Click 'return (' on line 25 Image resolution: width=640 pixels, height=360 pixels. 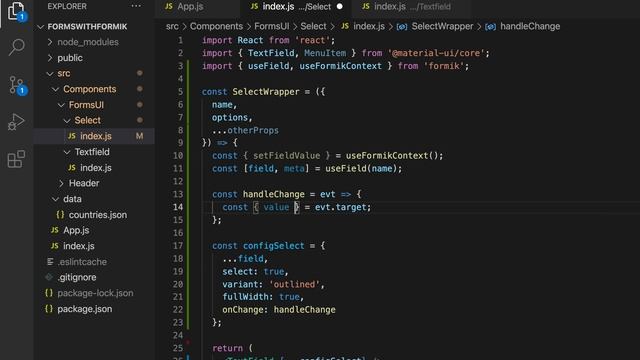(x=232, y=348)
